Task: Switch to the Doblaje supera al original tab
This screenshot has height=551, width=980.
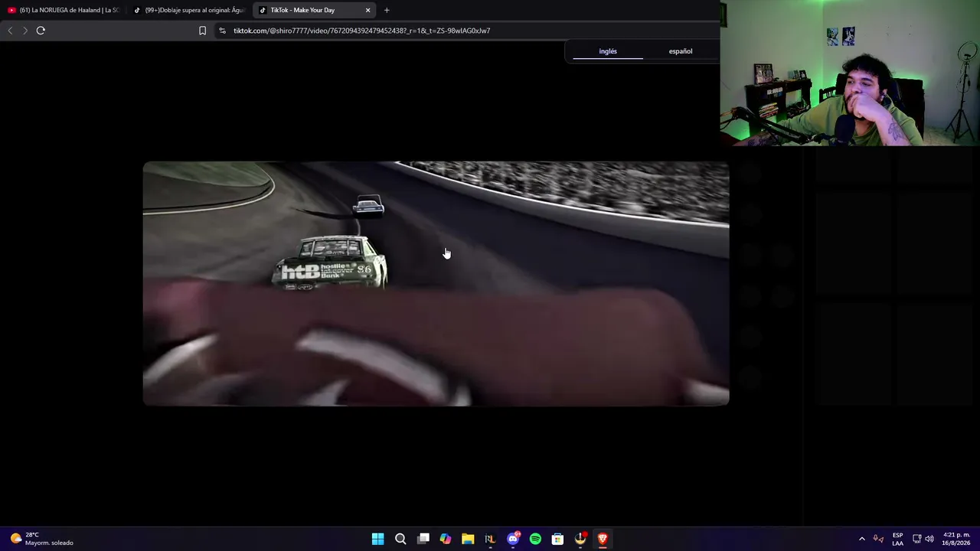Action: [189, 10]
